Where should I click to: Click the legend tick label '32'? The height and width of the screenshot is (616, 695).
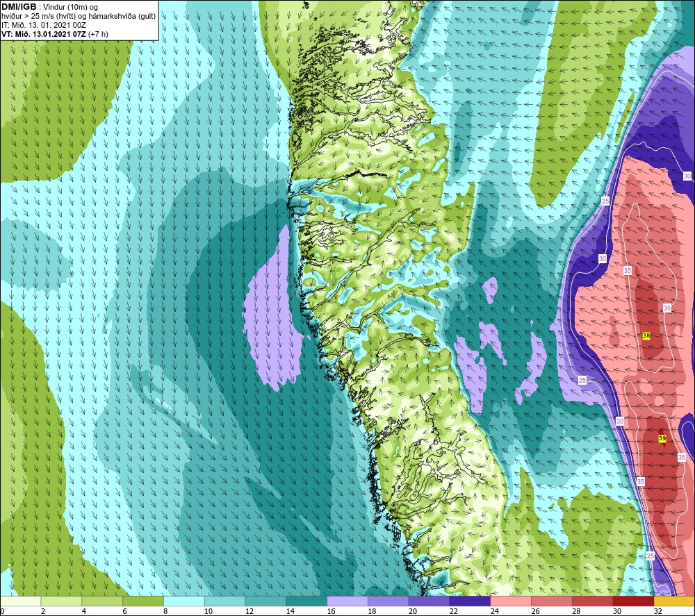(x=658, y=611)
